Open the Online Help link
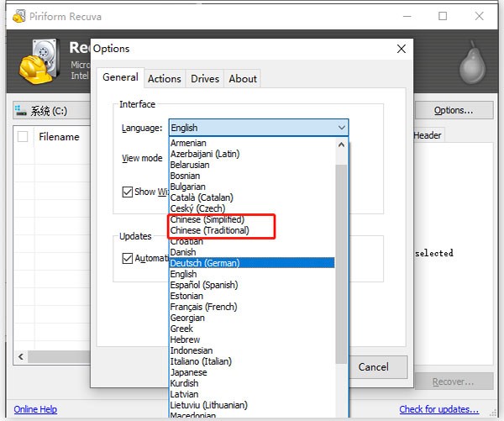This screenshot has height=421, width=504. pos(35,409)
